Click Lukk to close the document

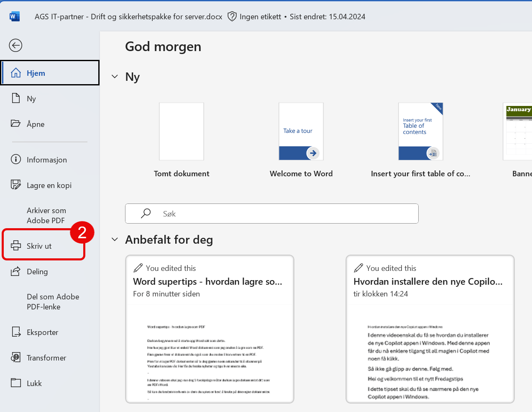(50, 383)
